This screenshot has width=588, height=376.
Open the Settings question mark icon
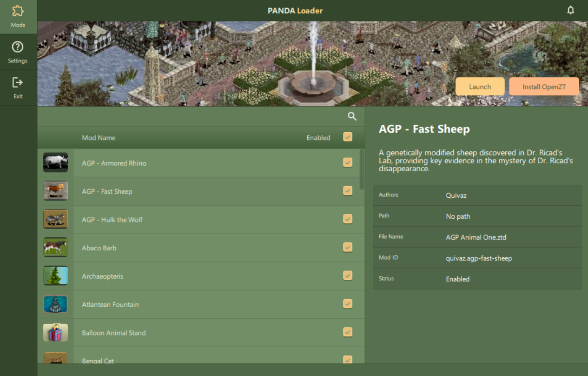coord(18,47)
